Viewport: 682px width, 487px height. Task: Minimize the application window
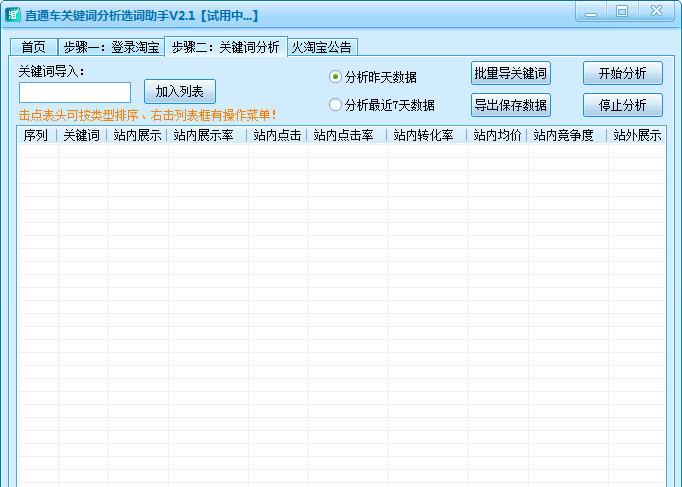(592, 11)
